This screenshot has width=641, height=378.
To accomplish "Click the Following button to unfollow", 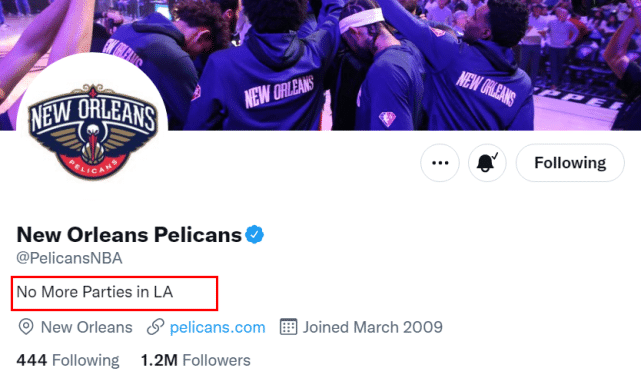I will click(x=570, y=163).
